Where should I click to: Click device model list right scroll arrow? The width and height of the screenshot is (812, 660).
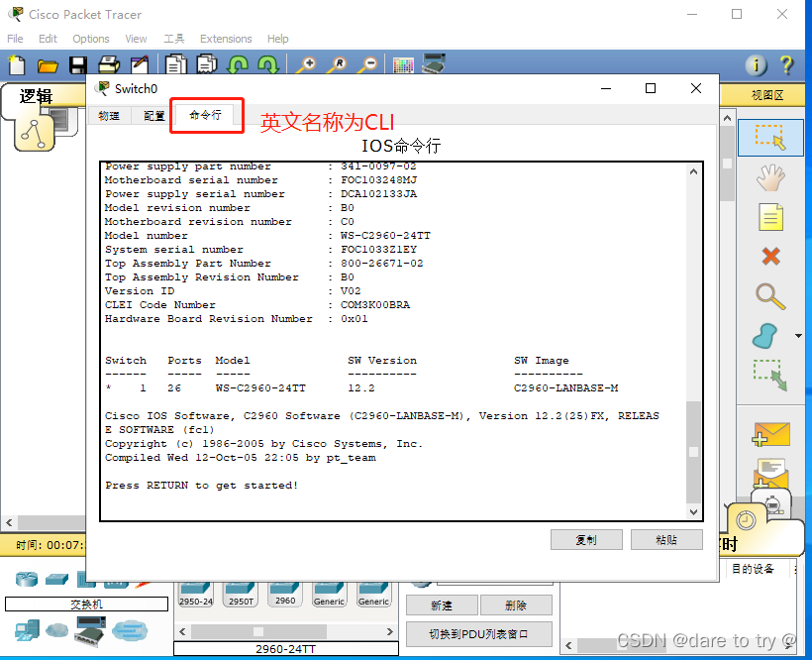390,631
